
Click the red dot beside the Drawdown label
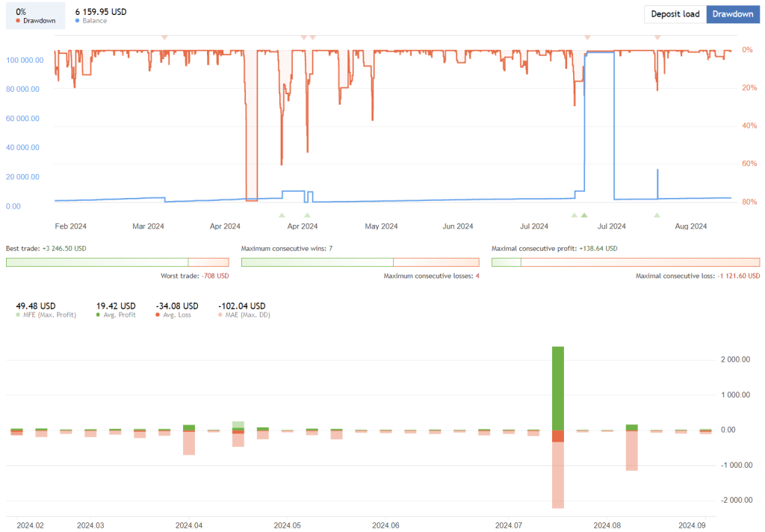[x=19, y=21]
